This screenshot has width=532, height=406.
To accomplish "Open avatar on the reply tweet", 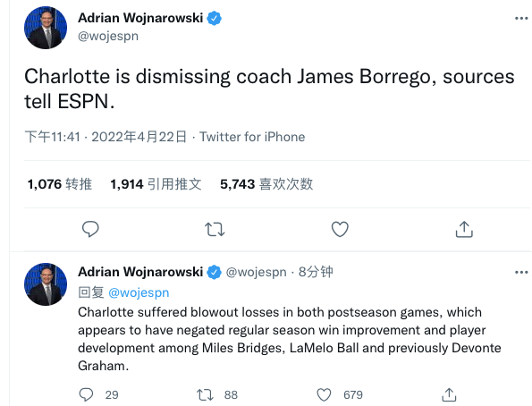I will click(46, 284).
